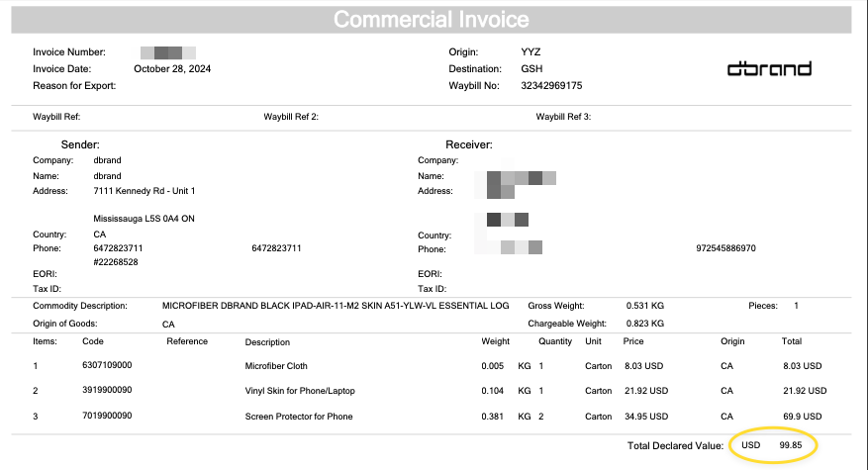The image size is (868, 470).
Task: Select item code 6307109000
Action: [107, 365]
